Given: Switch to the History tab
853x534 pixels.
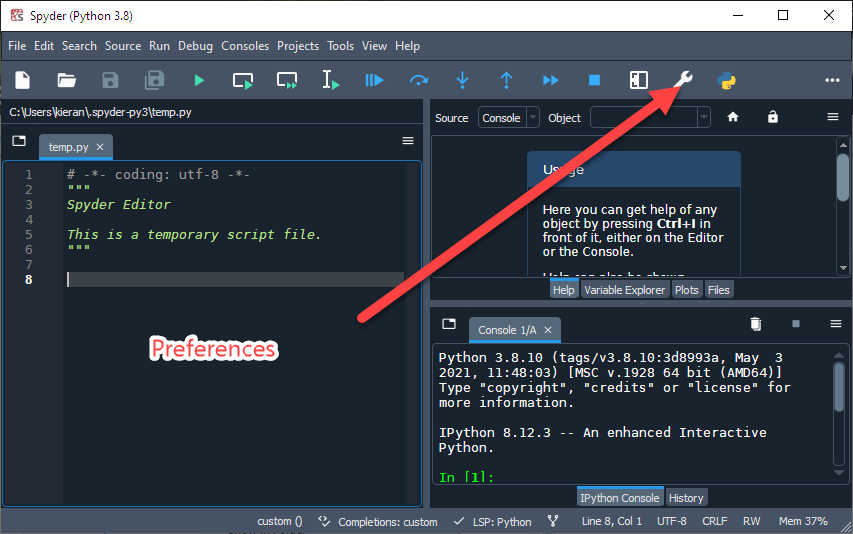Looking at the screenshot, I should click(x=686, y=498).
